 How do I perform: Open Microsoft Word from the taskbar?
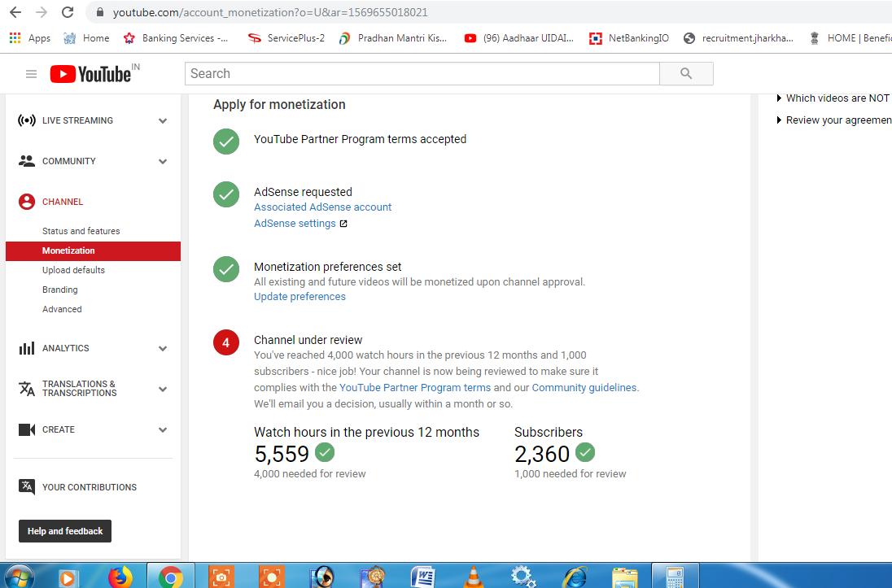[422, 577]
